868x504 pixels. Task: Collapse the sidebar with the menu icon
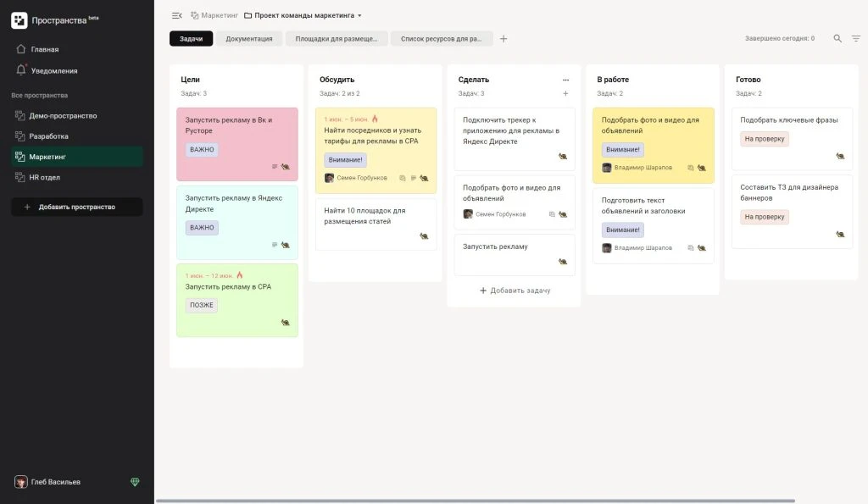click(x=176, y=15)
